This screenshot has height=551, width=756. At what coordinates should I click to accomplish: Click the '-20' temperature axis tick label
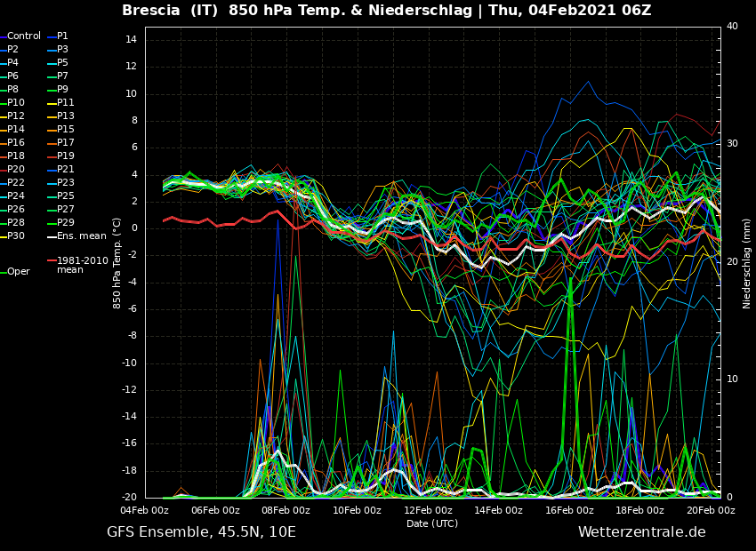click(129, 498)
